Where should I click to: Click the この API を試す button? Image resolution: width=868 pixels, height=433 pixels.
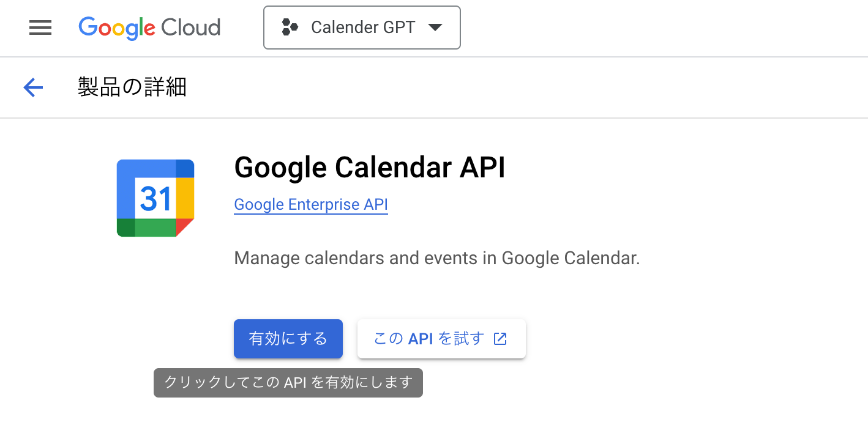(441, 339)
